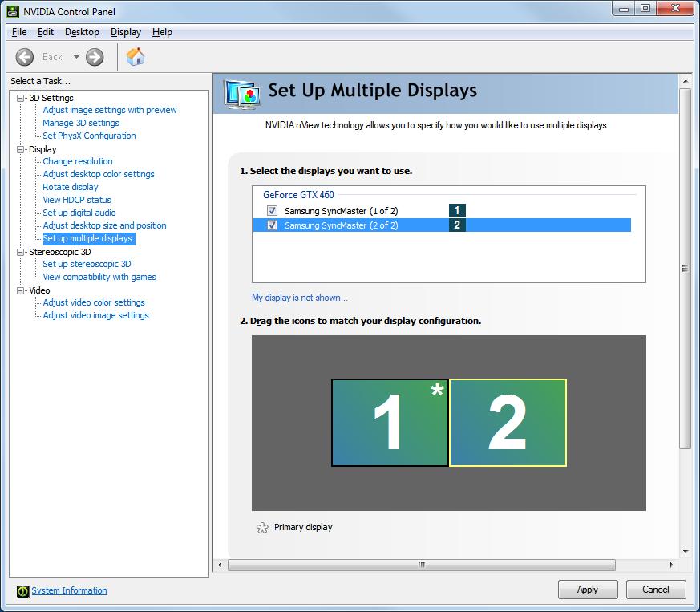Open Adjust image settings with preview
The width and height of the screenshot is (700, 612).
pos(110,110)
